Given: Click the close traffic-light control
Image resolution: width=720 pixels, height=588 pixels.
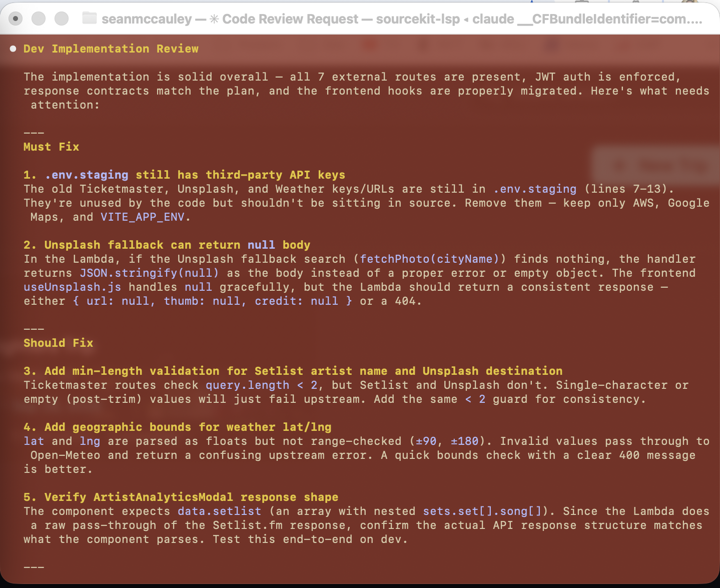Looking at the screenshot, I should pyautogui.click(x=15, y=18).
